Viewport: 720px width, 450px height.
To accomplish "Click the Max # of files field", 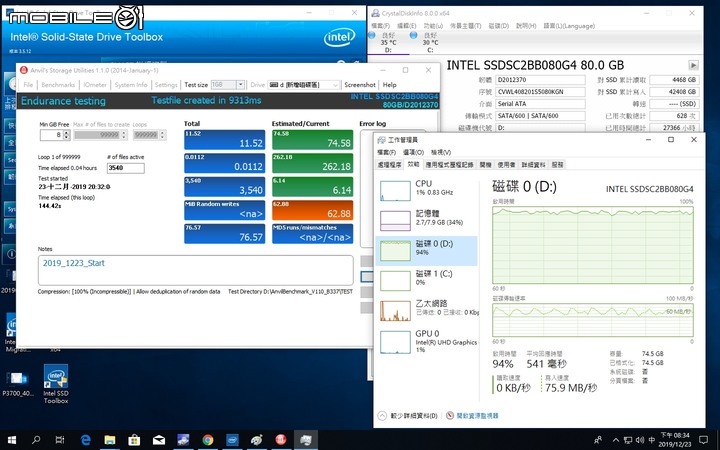I will coord(97,135).
